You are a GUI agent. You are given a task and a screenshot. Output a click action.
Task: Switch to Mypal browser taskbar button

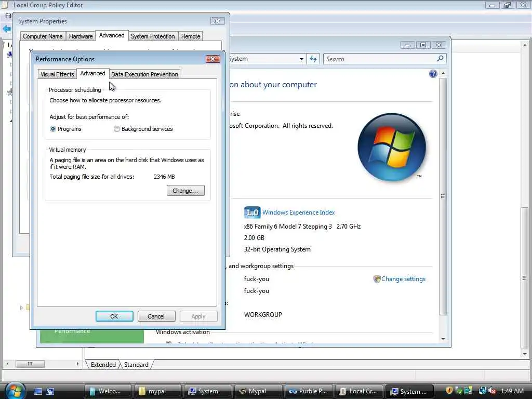coord(258,391)
